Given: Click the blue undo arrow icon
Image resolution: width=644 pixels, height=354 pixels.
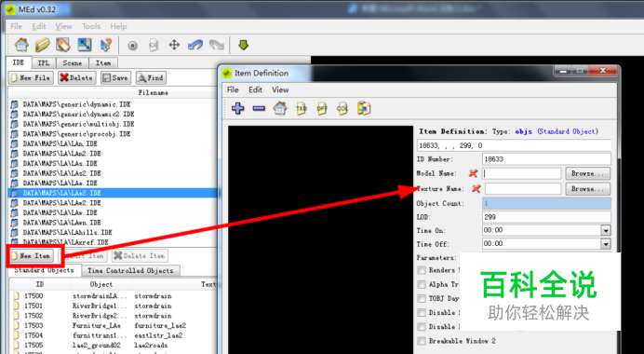Looking at the screenshot, I should (195, 45).
